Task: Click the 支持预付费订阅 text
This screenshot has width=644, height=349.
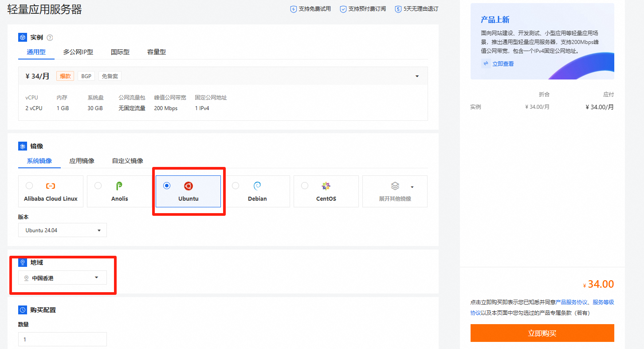Action: 367,9
